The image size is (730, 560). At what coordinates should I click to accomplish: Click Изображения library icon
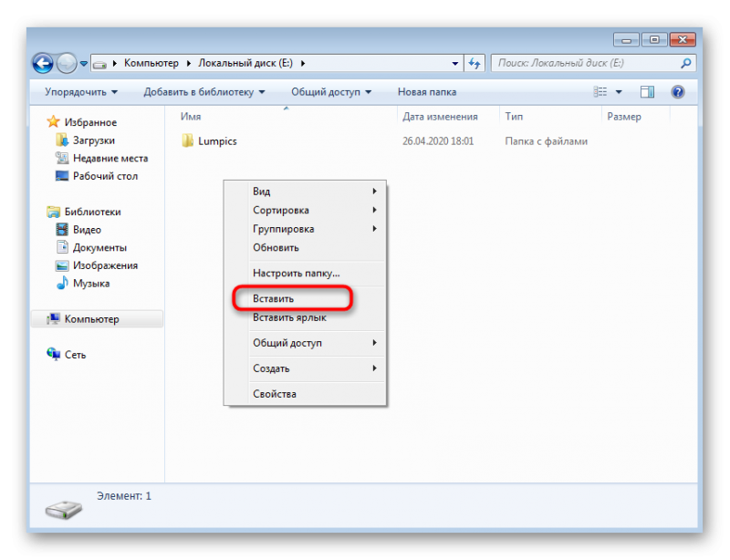[62, 265]
